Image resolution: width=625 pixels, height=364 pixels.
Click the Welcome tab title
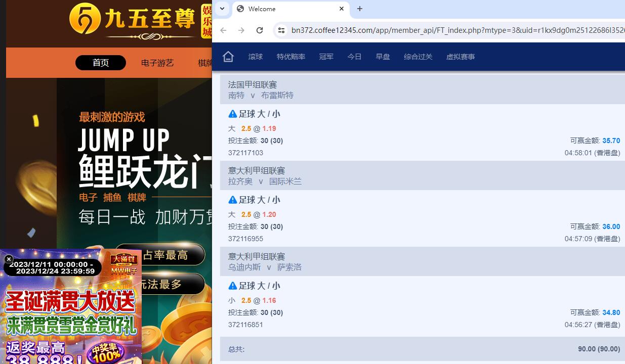(262, 9)
